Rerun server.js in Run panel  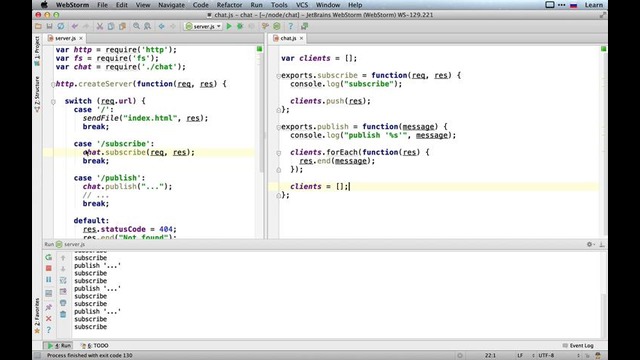49,257
